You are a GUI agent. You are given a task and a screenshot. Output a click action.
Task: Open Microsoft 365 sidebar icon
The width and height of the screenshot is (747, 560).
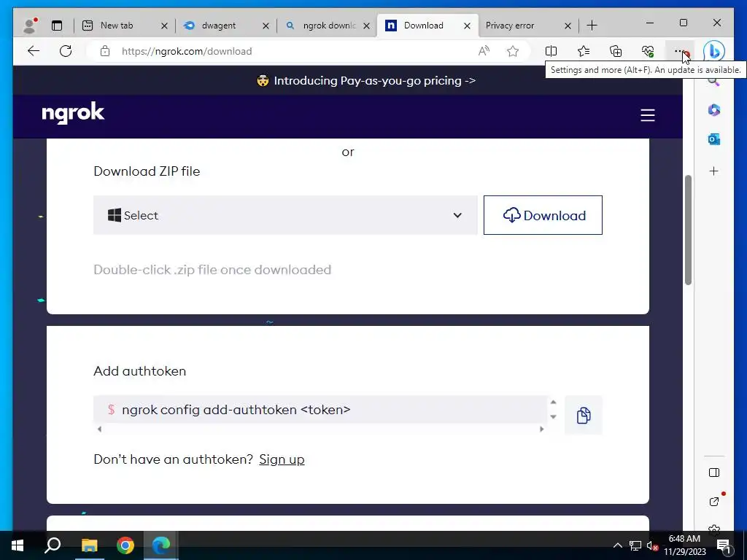pos(713,110)
